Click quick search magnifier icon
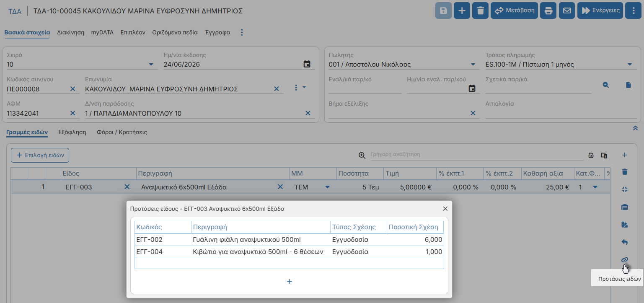Screen dimensions: 644x303 click(362, 155)
